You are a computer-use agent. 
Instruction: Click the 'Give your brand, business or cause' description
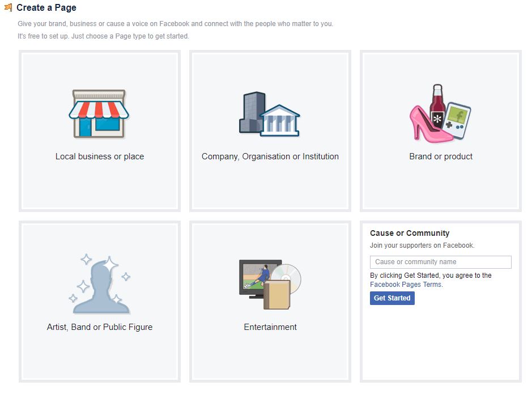[x=176, y=24]
